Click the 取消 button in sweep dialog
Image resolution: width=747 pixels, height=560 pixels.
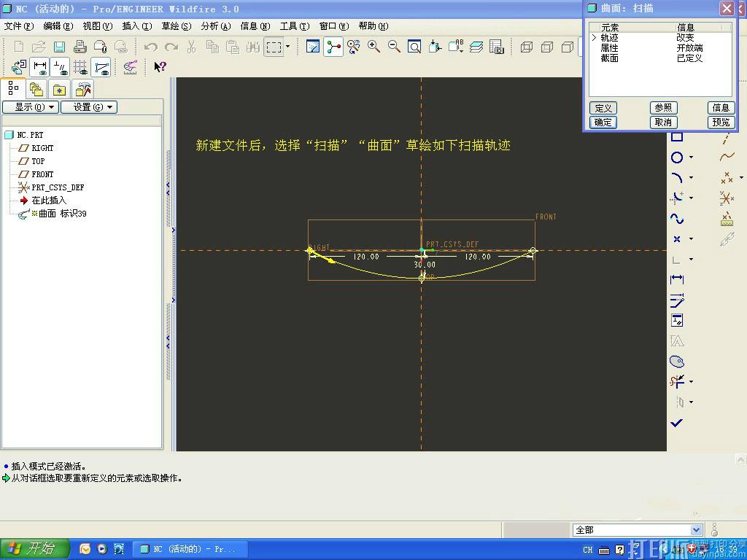pyautogui.click(x=663, y=122)
